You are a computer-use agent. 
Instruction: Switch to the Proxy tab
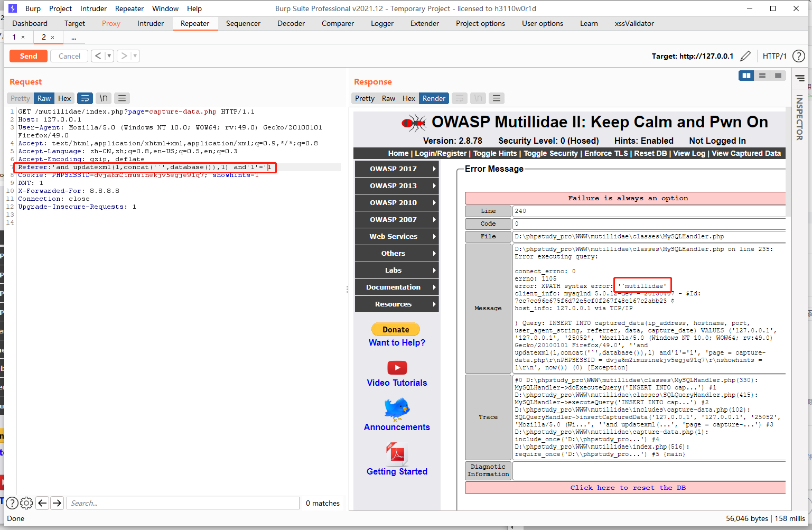pos(111,23)
